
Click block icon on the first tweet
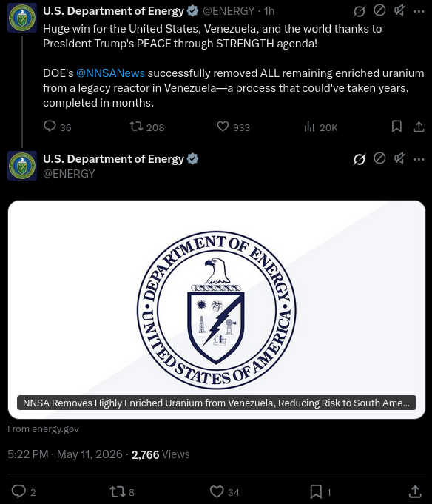[379, 10]
